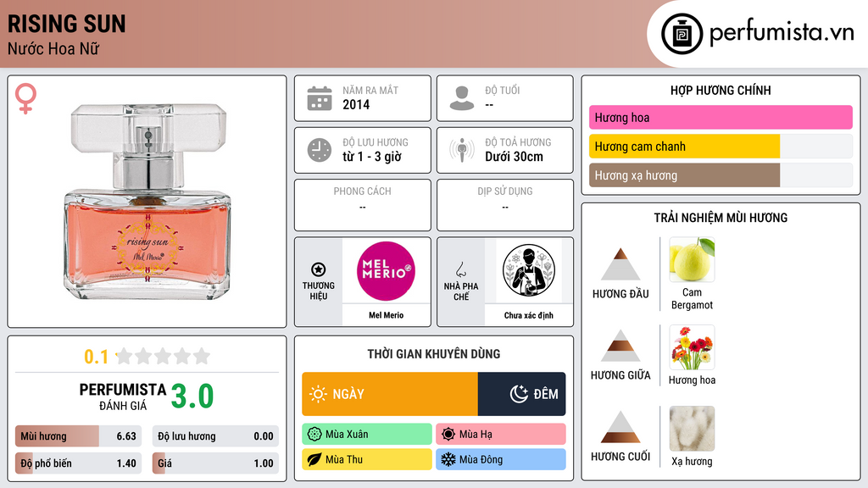Click the star rating icons next to 0.1

pyautogui.click(x=164, y=356)
